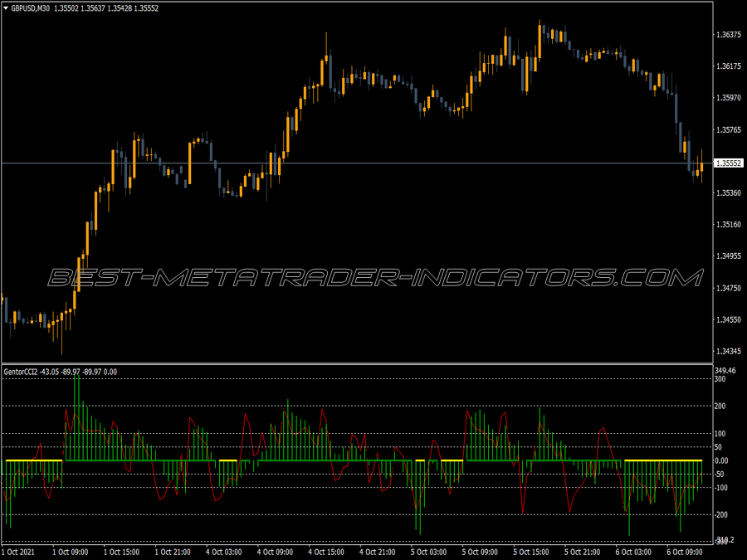Viewport: 747px width, 560px height.
Task: Click the price scale value 1.34955
Action: (x=729, y=256)
